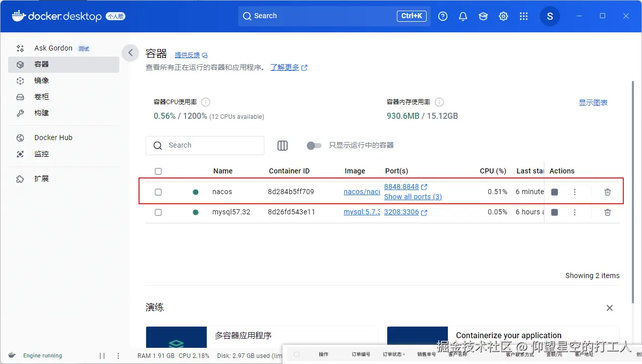The width and height of the screenshot is (642, 364).
Task: Close the 演练 walkthrough section
Action: pyautogui.click(x=610, y=308)
